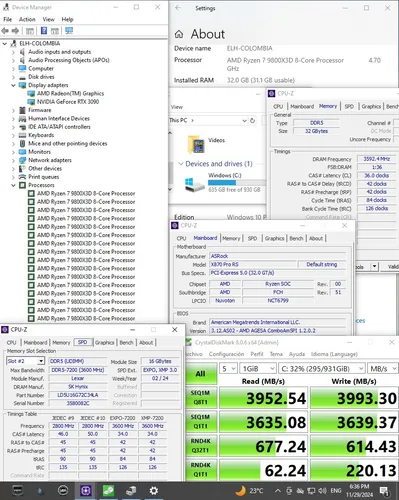Run RND4K Q1T1 test button
The width and height of the screenshot is (399, 500).
(201, 470)
